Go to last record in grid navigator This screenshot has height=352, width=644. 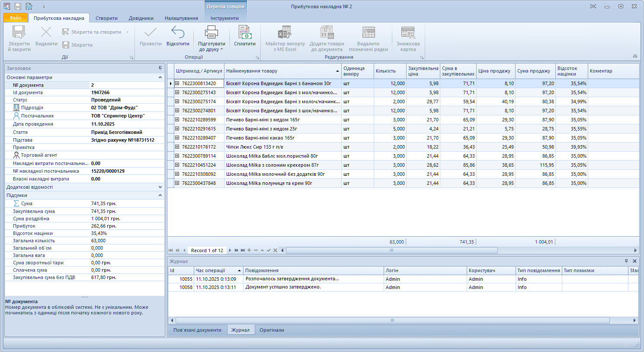click(x=243, y=251)
